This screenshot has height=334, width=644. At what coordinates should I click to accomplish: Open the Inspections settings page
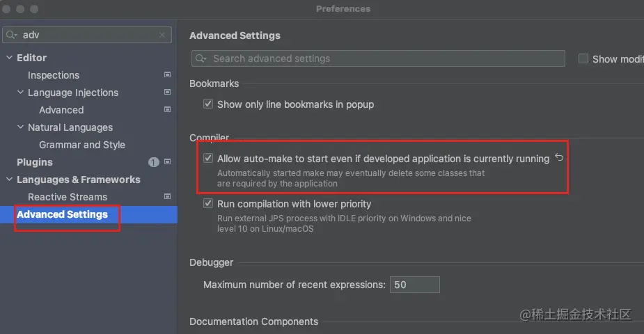[x=53, y=75]
